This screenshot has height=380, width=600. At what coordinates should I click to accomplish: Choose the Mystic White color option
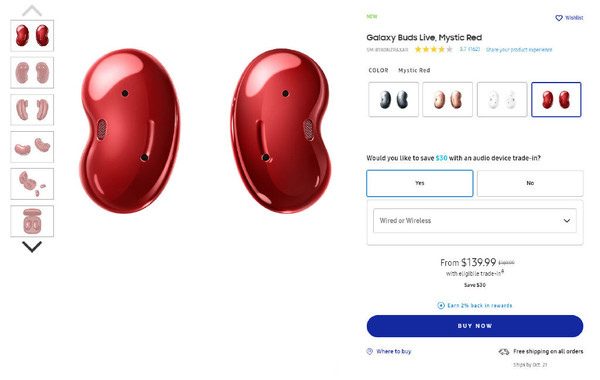point(502,99)
